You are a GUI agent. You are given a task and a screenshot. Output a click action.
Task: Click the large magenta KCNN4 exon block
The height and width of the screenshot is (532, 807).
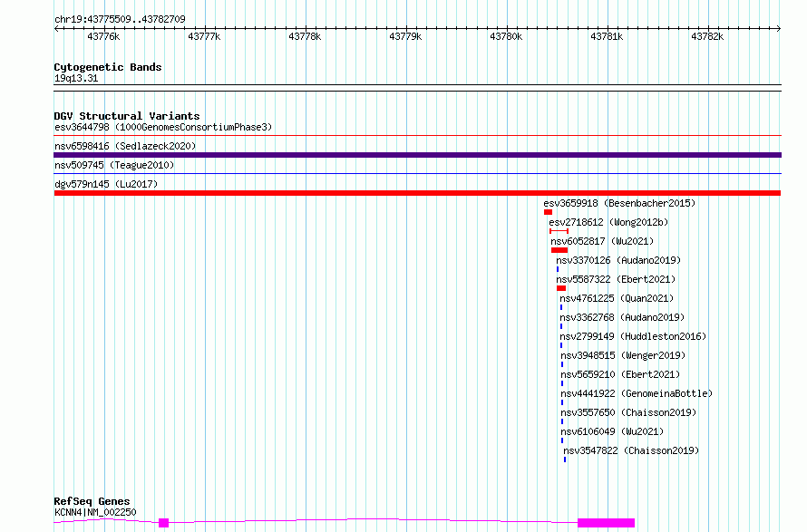[x=607, y=523]
